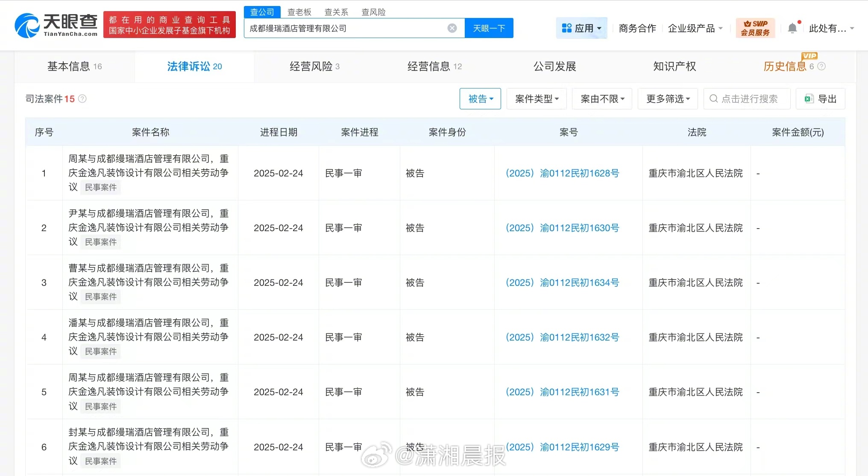The height and width of the screenshot is (476, 868).
Task: Expand the 更多筛选 options
Action: pyautogui.click(x=667, y=99)
